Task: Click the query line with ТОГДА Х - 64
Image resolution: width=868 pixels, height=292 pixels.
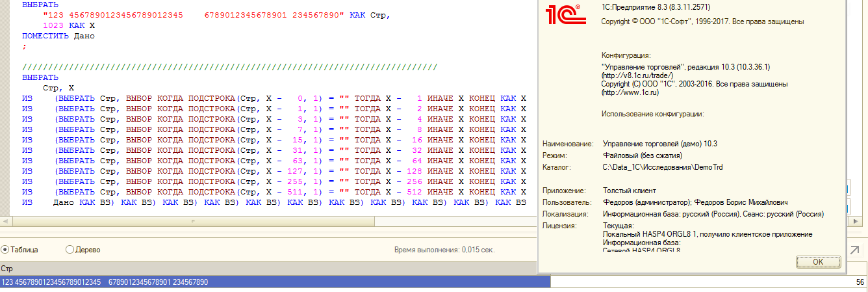Action: click(x=274, y=161)
